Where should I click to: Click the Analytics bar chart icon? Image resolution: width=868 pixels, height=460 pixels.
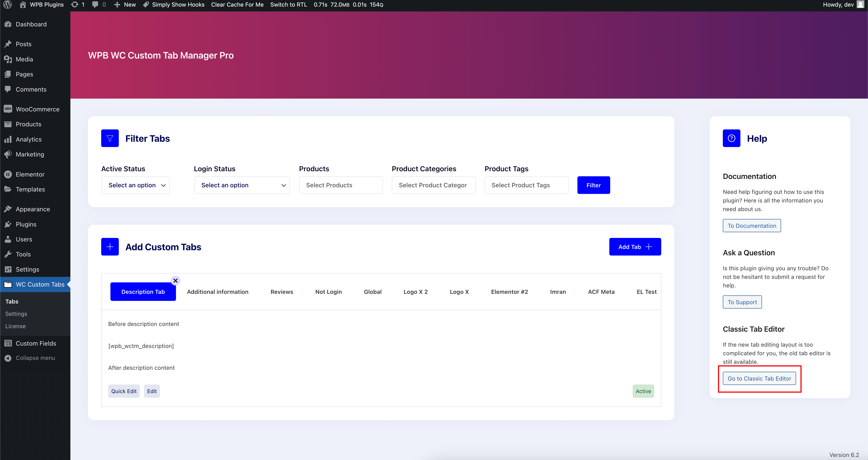coord(8,139)
